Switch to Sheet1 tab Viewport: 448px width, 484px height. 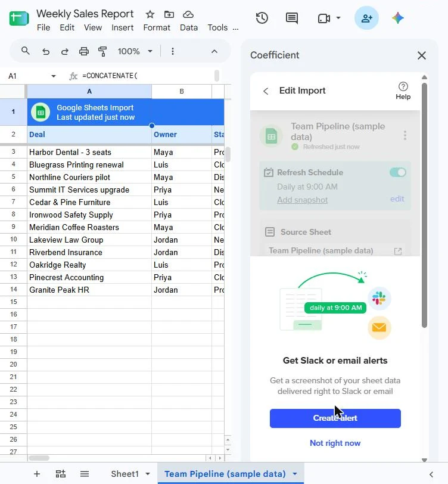[125, 474]
